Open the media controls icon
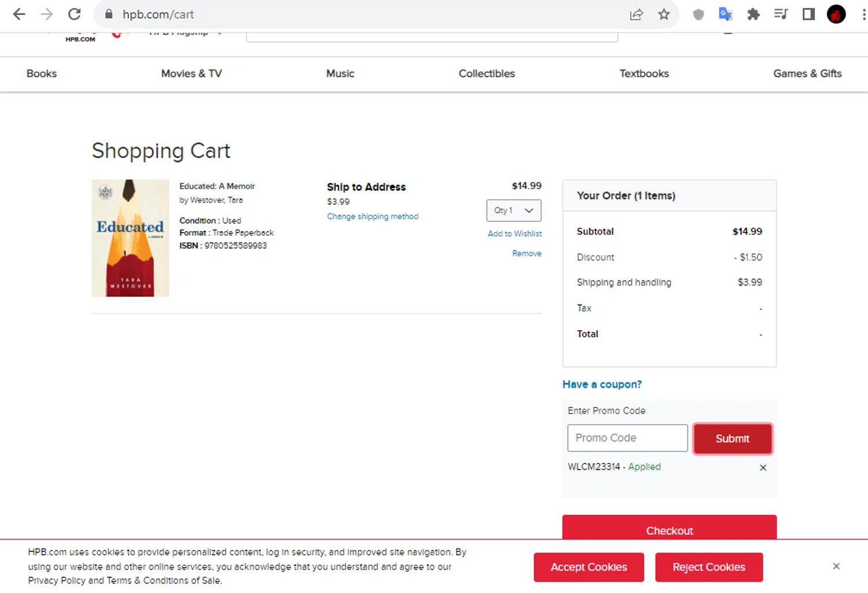The height and width of the screenshot is (593, 868). click(781, 14)
